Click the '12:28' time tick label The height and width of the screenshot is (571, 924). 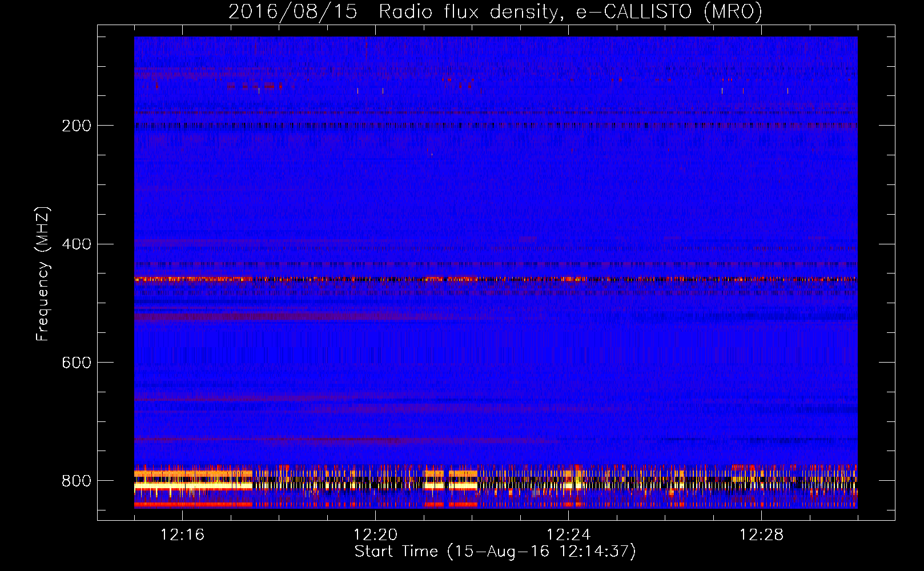coord(761,535)
